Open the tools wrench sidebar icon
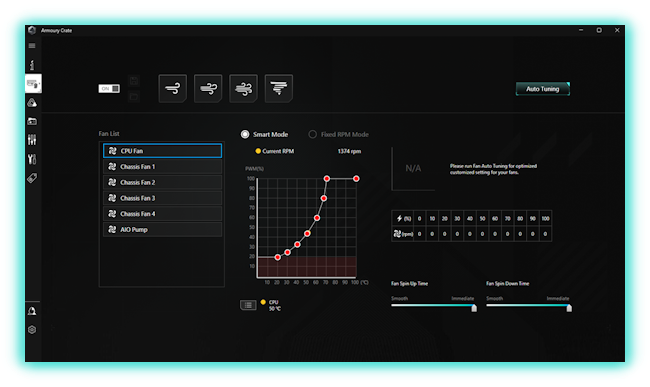Screen dimensions: 650x387 [32, 159]
